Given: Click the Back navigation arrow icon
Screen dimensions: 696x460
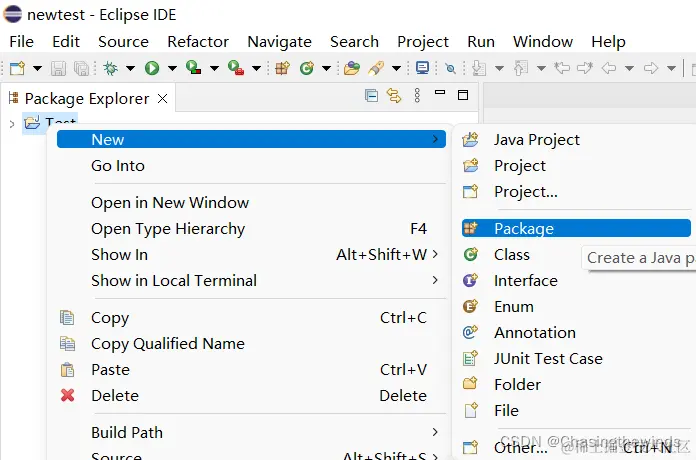Looking at the screenshot, I should point(609,68).
